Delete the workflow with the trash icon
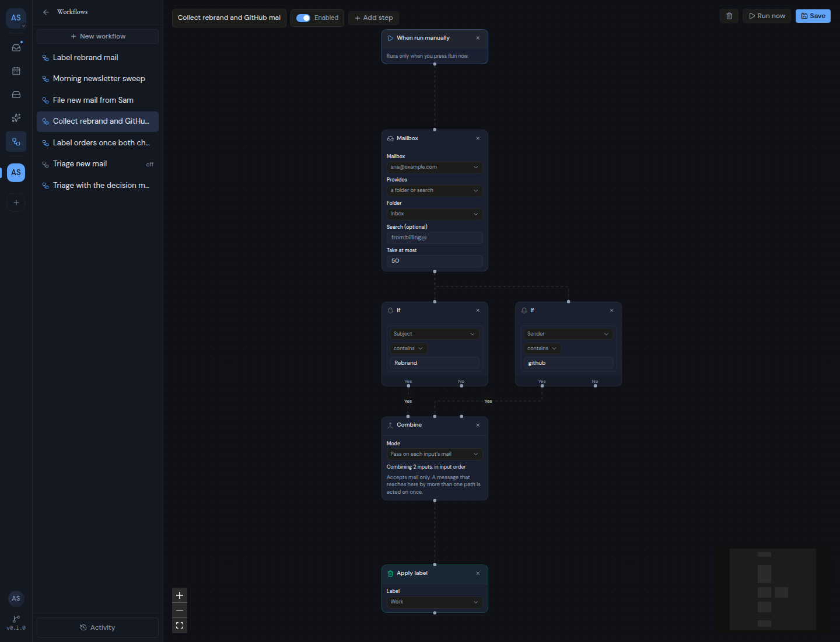 pyautogui.click(x=729, y=16)
